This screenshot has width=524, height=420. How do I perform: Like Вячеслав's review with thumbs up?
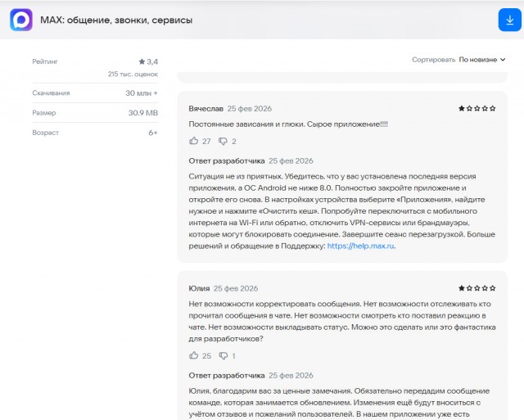click(x=193, y=141)
